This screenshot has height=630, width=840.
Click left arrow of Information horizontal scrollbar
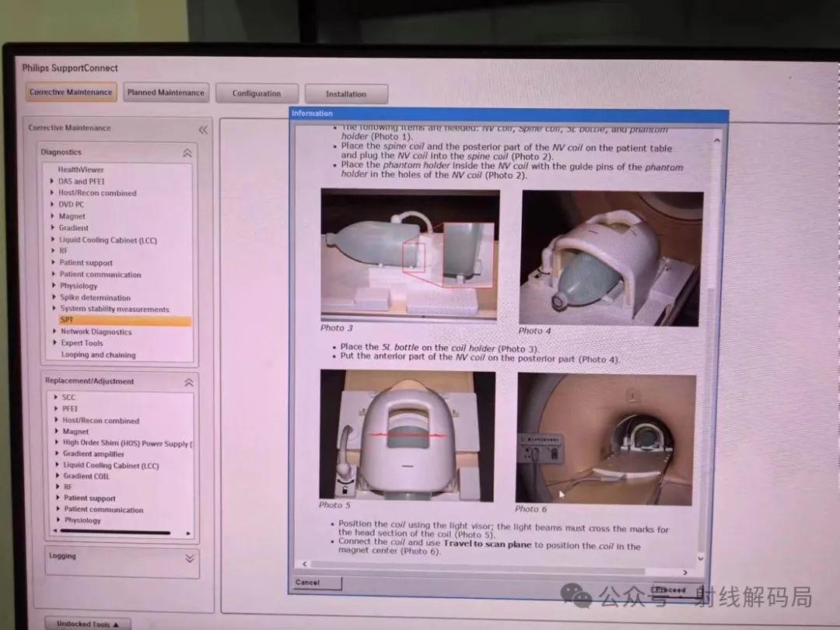tap(304, 564)
